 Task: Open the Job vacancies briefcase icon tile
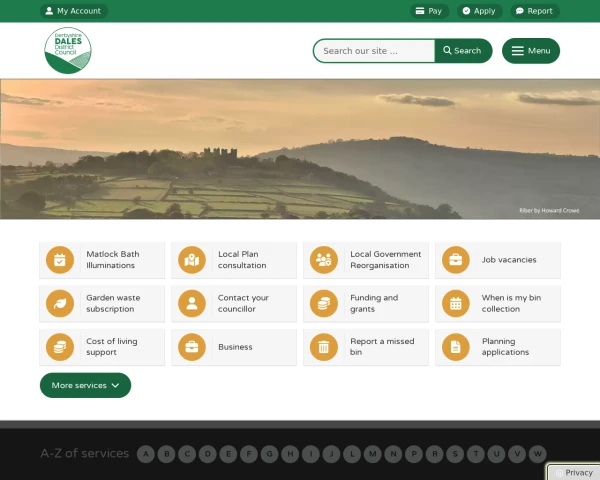pyautogui.click(x=498, y=260)
